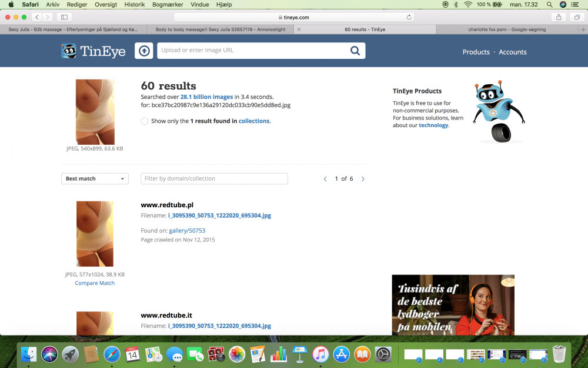
Task: Click the magnifying glass search icon in TinEye
Action: 355,51
